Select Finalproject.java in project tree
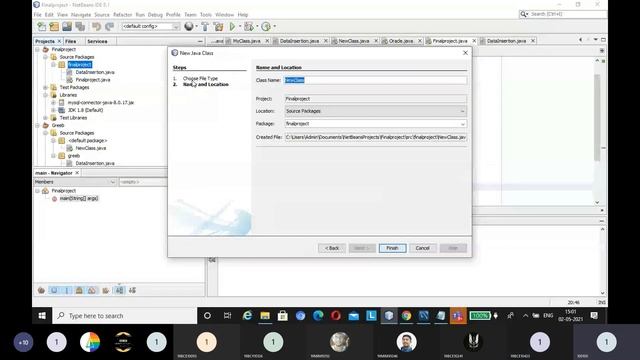The width and height of the screenshot is (640, 360). click(93, 80)
